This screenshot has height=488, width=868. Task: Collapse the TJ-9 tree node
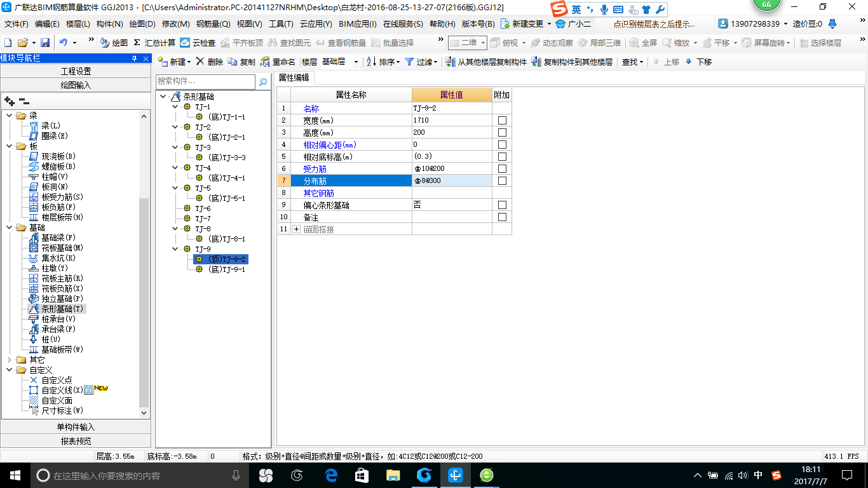tap(176, 249)
